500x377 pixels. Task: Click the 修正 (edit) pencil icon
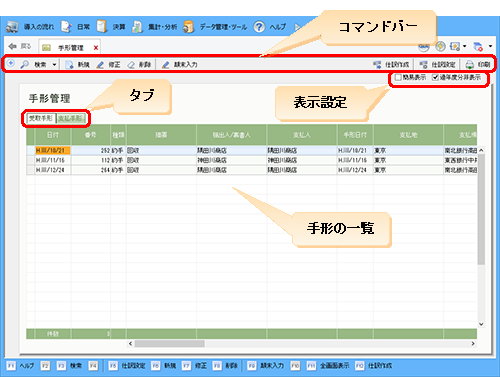(100, 65)
